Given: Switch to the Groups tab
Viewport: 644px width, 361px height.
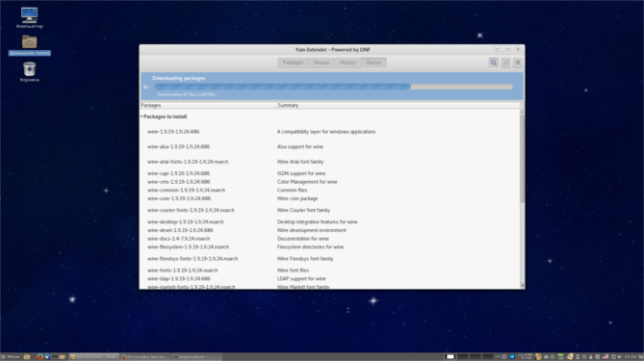Looking at the screenshot, I should click(322, 63).
